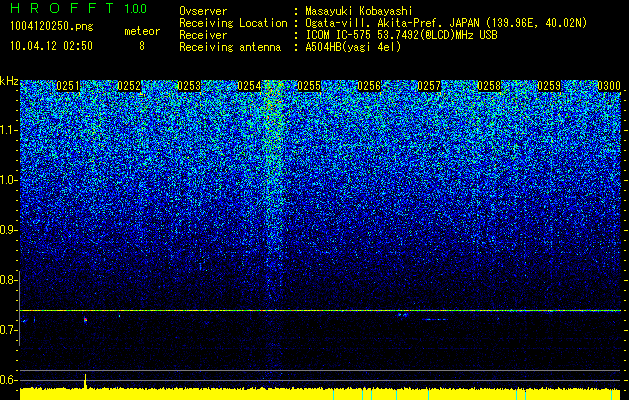This screenshot has width=629, height=400.
Task: Click the 0252 time marker
Action: 129,86
